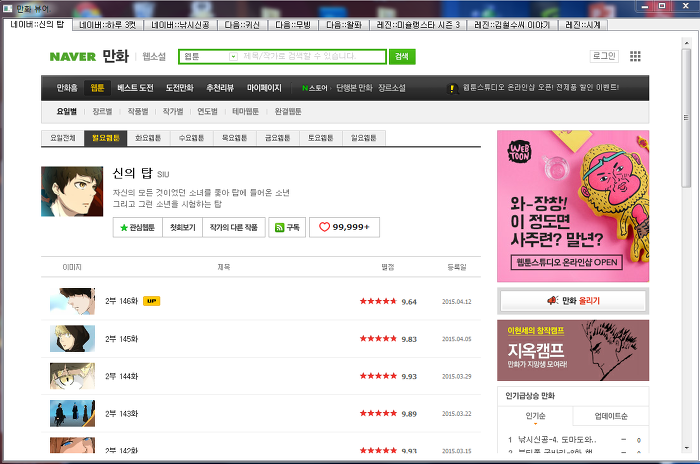Screen dimensions: 700x464
Task: Select the 금요웹툰 tab
Action: point(278,138)
